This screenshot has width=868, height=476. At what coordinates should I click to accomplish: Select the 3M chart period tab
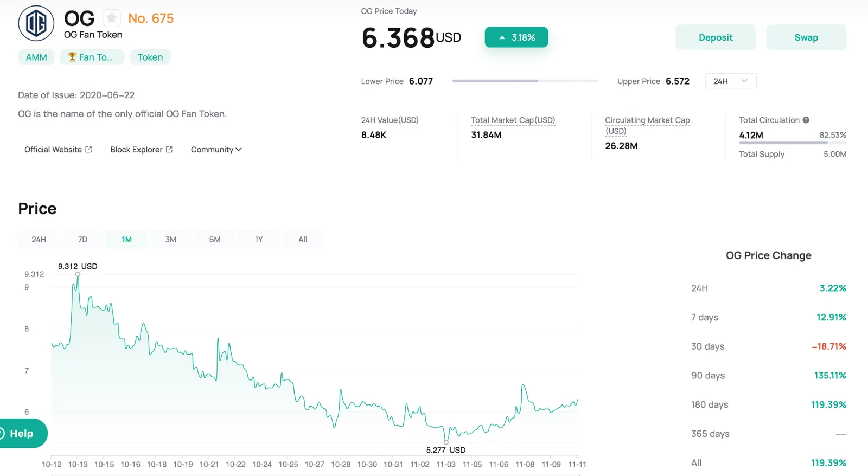pyautogui.click(x=171, y=240)
